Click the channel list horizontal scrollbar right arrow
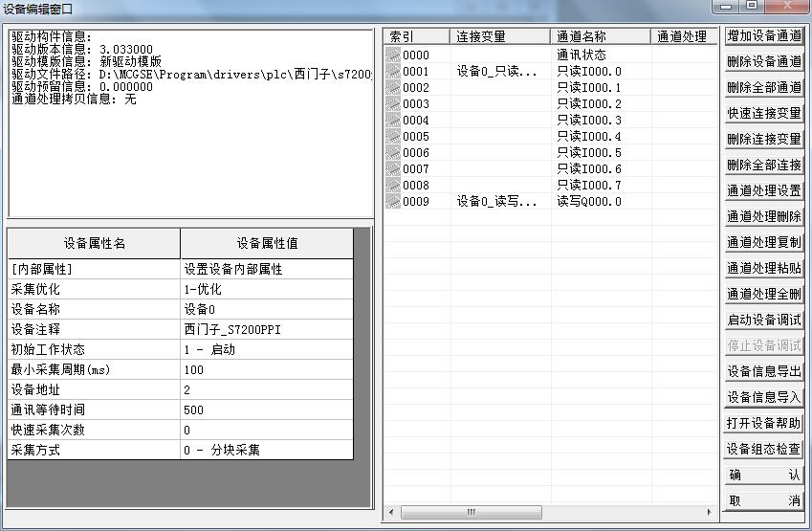Image resolution: width=812 pixels, height=531 pixels. 712,514
